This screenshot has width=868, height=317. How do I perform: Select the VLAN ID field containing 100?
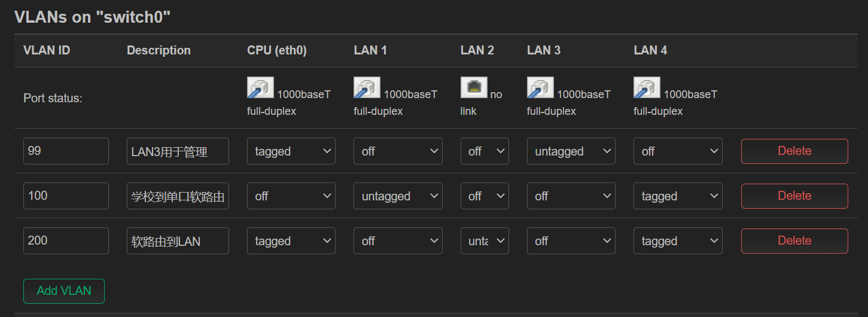66,196
